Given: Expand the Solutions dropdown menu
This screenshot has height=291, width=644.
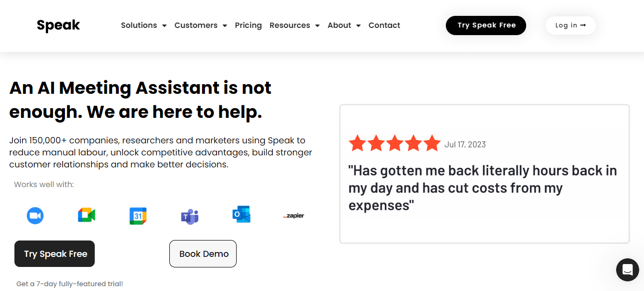Looking at the screenshot, I should (143, 25).
